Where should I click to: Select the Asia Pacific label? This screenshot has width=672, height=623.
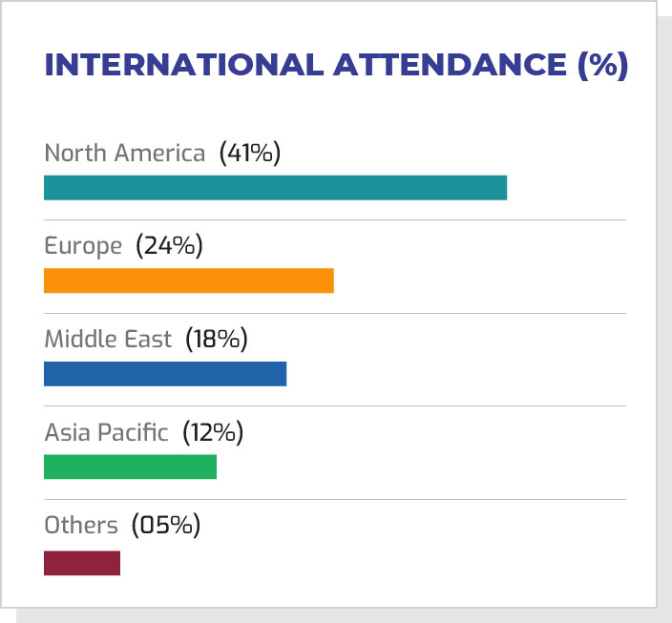[106, 432]
